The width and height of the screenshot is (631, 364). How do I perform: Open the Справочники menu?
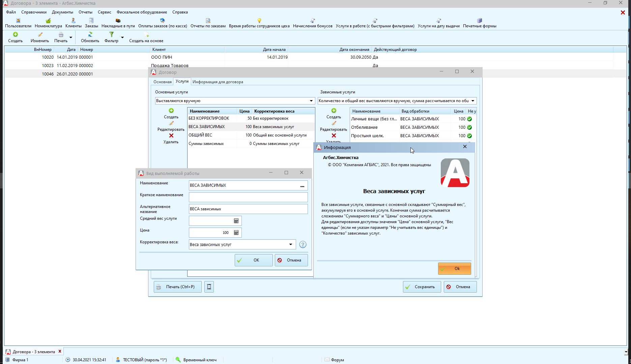[34, 12]
